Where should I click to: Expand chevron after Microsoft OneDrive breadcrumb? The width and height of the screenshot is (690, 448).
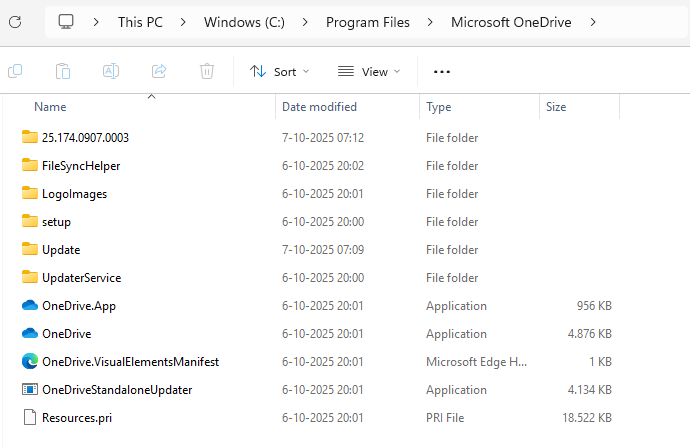[594, 22]
